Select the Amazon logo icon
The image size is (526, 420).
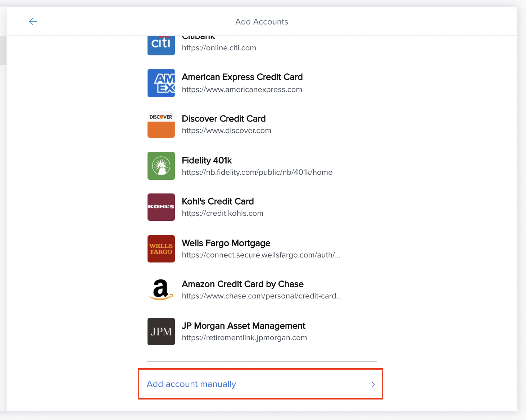coord(161,290)
